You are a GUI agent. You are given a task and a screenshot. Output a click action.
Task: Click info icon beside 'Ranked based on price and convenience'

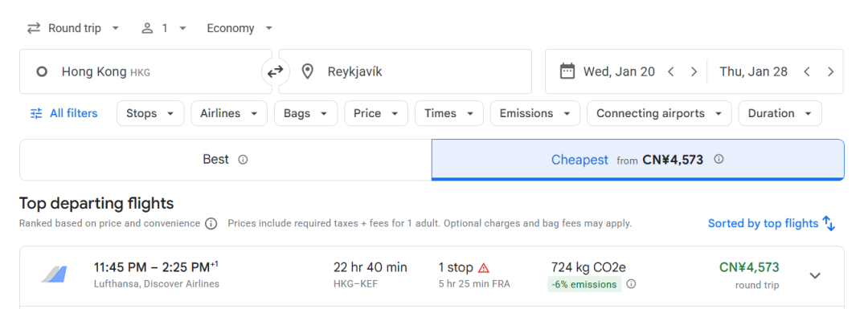[x=211, y=224]
